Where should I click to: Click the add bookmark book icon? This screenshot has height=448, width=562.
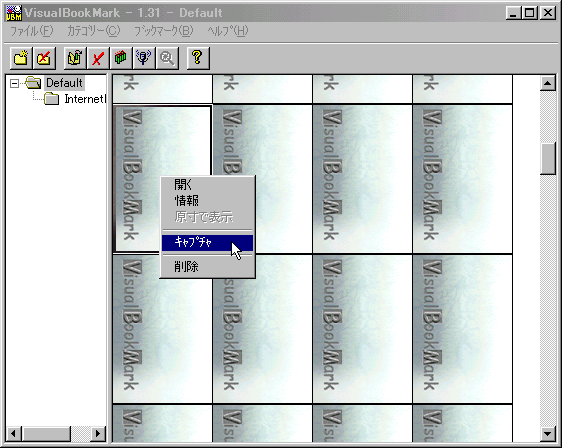tap(75, 58)
